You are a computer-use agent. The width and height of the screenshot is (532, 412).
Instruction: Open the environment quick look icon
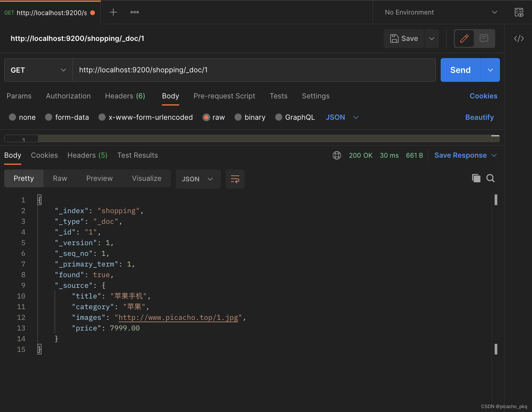519,12
